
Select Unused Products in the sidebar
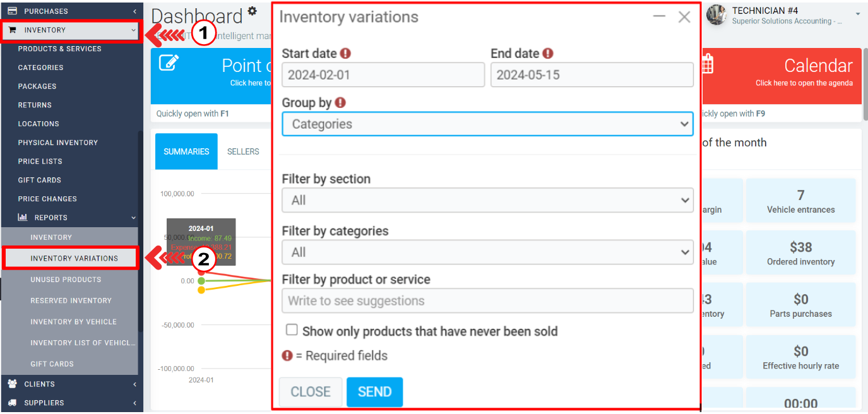[x=66, y=280]
